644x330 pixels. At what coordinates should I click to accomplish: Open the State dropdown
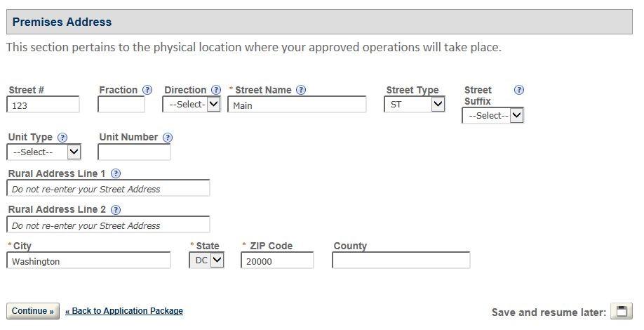[x=207, y=260]
